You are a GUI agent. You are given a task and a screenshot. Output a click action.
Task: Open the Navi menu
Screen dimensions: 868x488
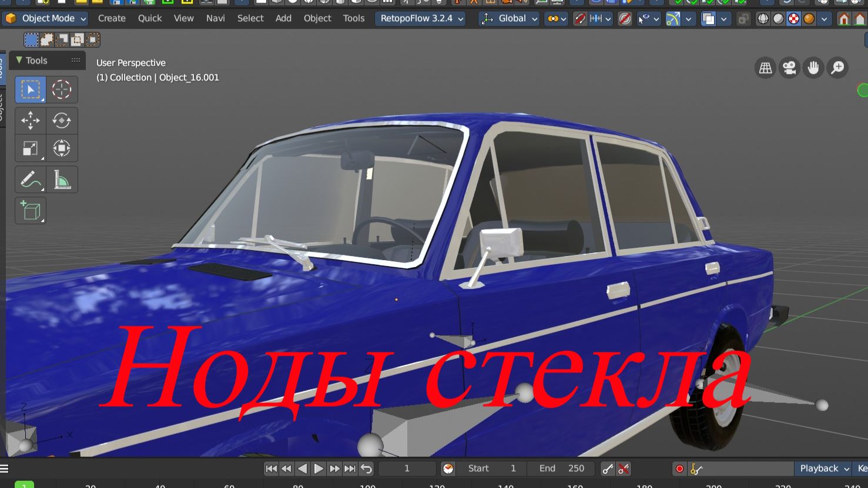pos(216,19)
